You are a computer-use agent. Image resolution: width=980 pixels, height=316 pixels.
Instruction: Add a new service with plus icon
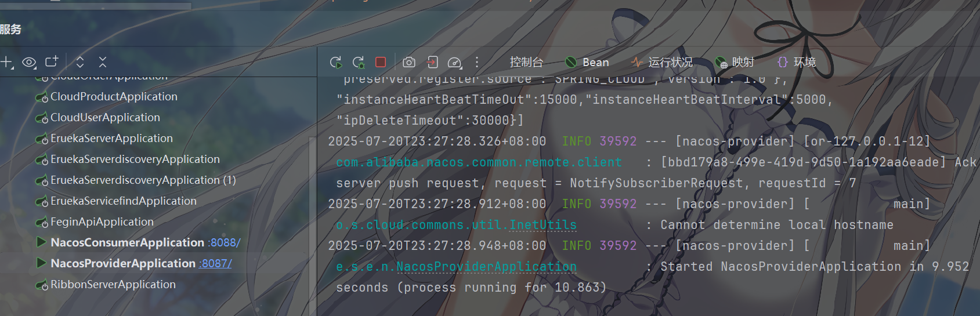[x=6, y=62]
